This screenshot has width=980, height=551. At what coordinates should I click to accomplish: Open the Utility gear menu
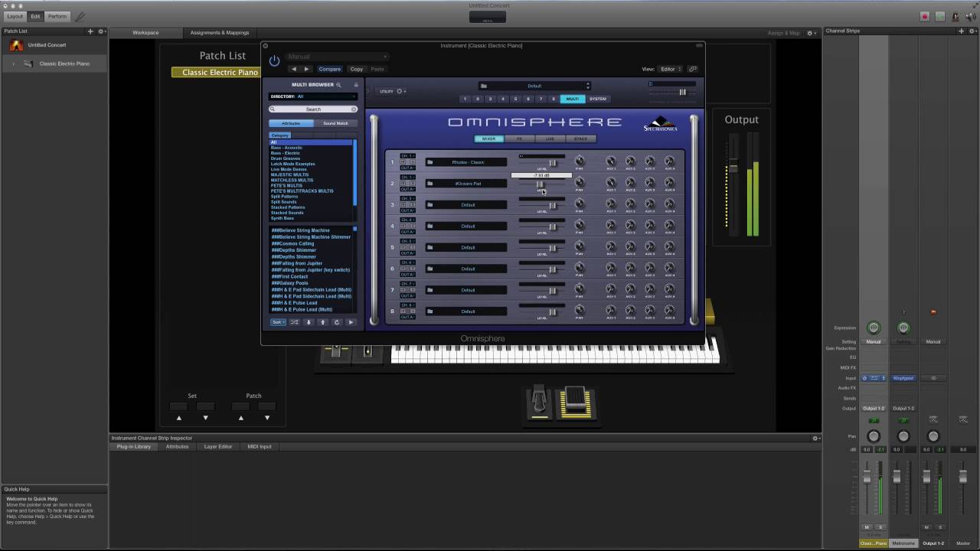[400, 91]
